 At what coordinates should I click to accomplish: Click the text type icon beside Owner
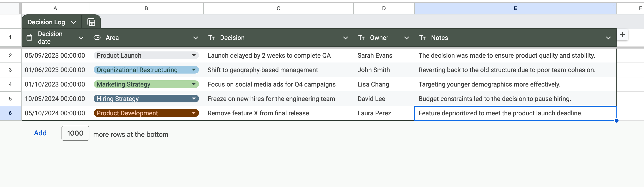point(361,38)
